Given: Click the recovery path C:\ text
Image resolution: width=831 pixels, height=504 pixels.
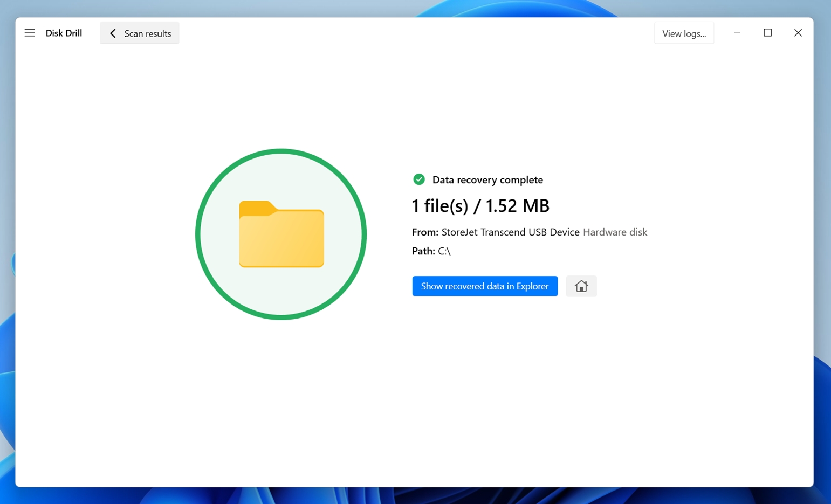Looking at the screenshot, I should tap(444, 251).
